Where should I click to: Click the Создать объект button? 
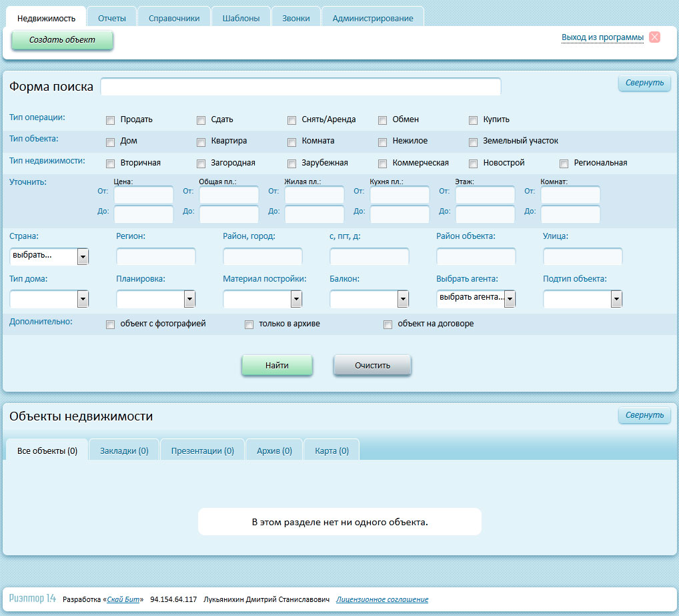click(62, 40)
